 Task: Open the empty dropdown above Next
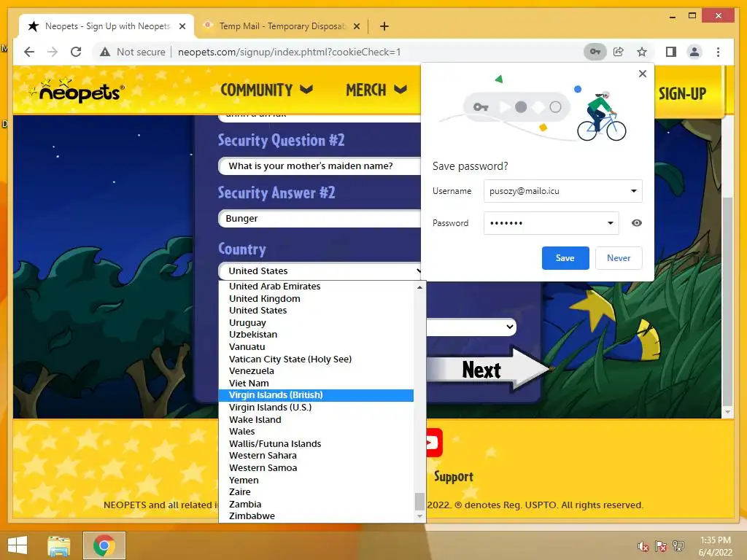click(x=471, y=327)
